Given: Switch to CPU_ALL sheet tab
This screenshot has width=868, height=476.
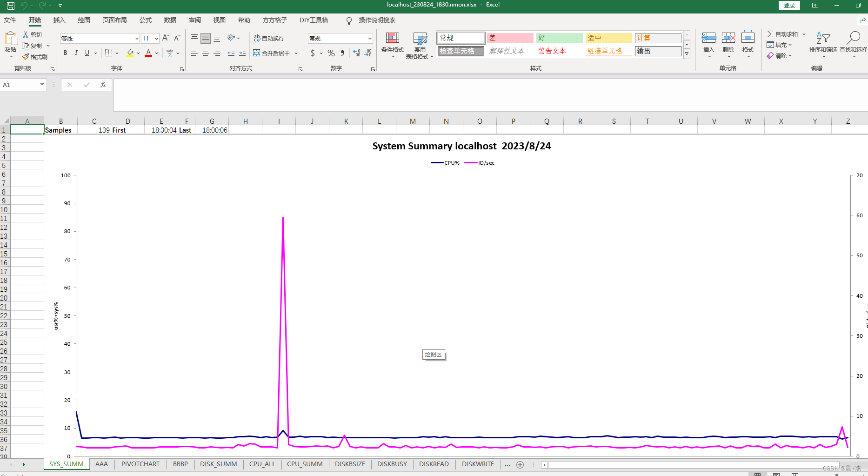Looking at the screenshot, I should pyautogui.click(x=262, y=464).
